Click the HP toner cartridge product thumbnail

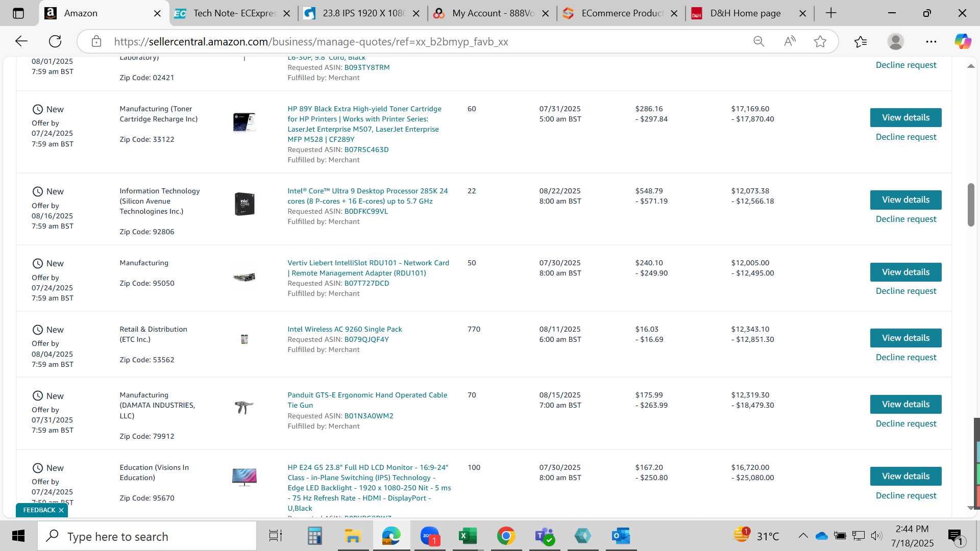tap(244, 122)
